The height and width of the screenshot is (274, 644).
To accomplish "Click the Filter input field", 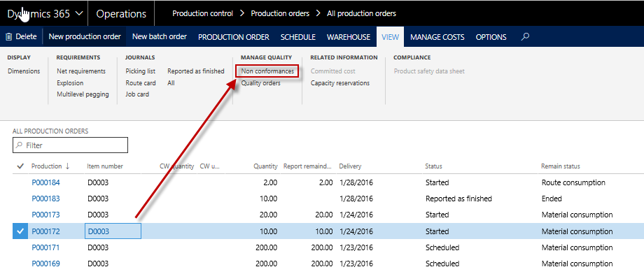I will (x=70, y=145).
